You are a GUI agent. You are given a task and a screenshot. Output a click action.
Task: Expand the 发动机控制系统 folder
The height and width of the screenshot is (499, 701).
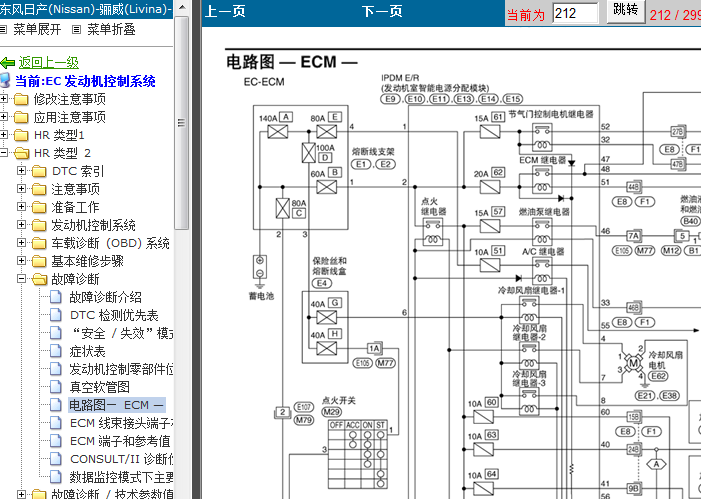21,224
